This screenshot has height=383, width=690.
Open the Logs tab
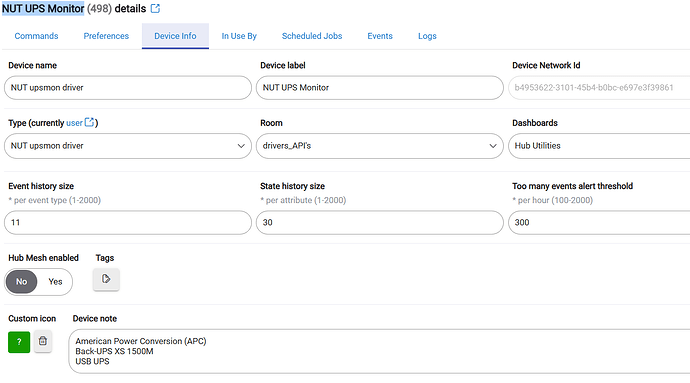[427, 36]
